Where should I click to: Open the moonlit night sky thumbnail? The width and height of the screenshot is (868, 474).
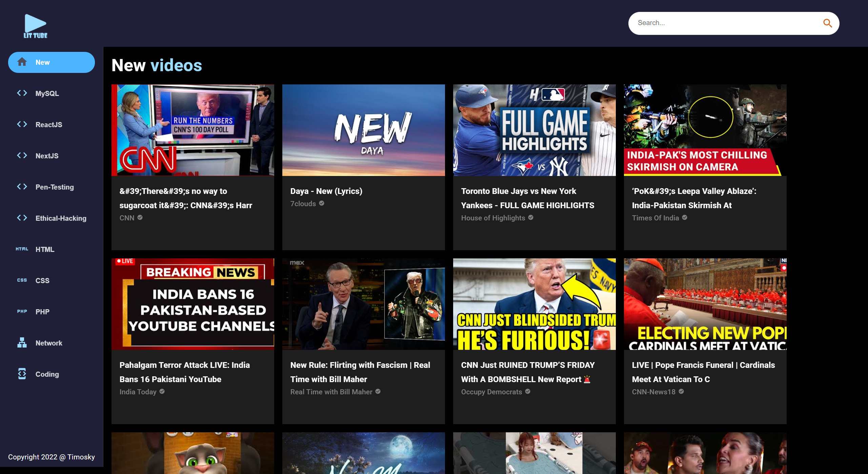click(364, 453)
